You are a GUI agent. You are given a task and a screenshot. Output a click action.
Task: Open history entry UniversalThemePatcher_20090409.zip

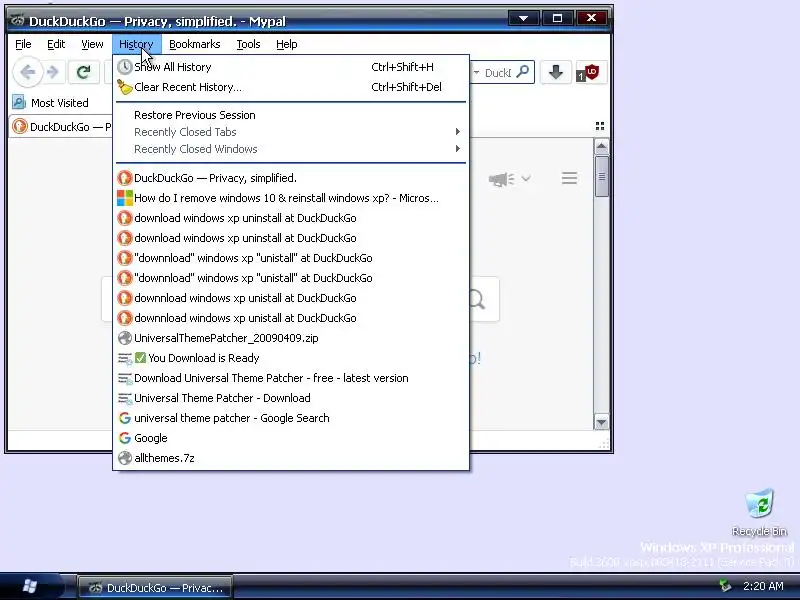[291, 338]
